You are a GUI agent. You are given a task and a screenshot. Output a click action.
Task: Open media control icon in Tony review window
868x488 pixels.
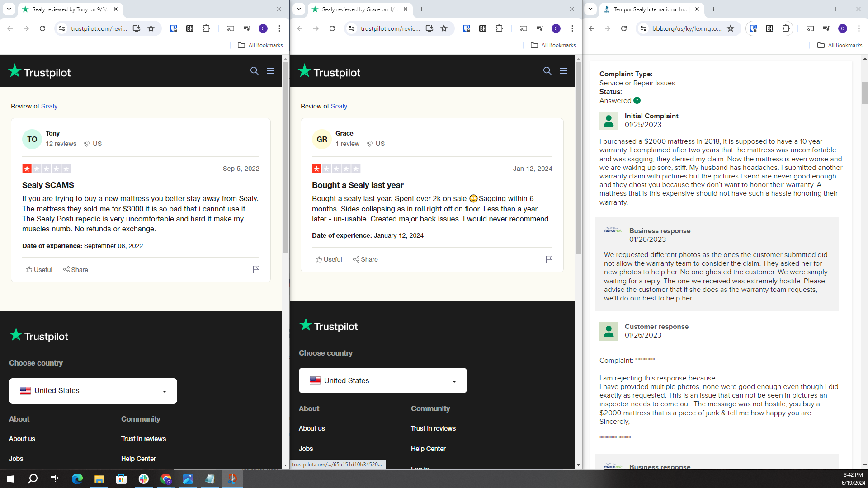point(247,28)
